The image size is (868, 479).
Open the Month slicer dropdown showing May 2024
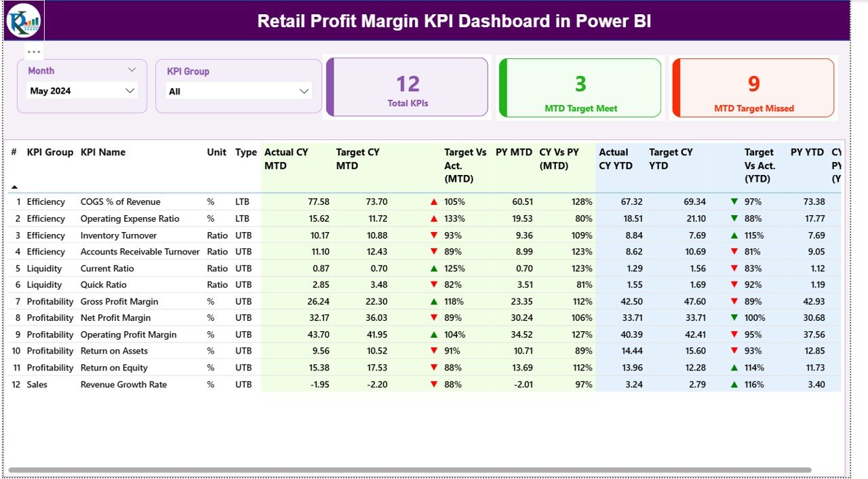tap(81, 90)
